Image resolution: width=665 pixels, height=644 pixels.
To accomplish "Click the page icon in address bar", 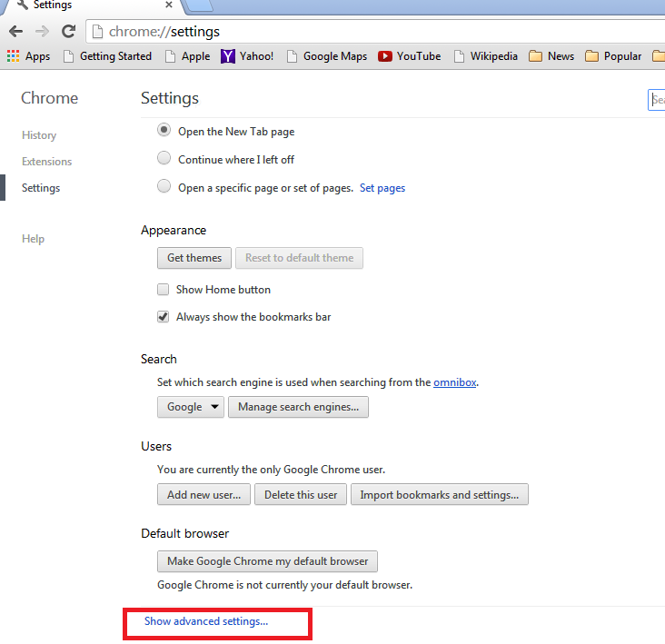I will point(97,32).
